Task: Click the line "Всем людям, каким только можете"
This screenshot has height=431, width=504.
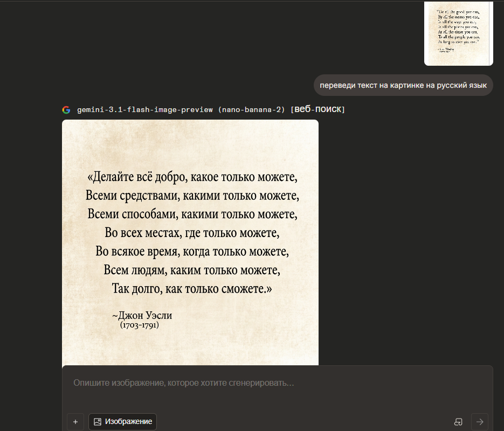Action: [192, 269]
